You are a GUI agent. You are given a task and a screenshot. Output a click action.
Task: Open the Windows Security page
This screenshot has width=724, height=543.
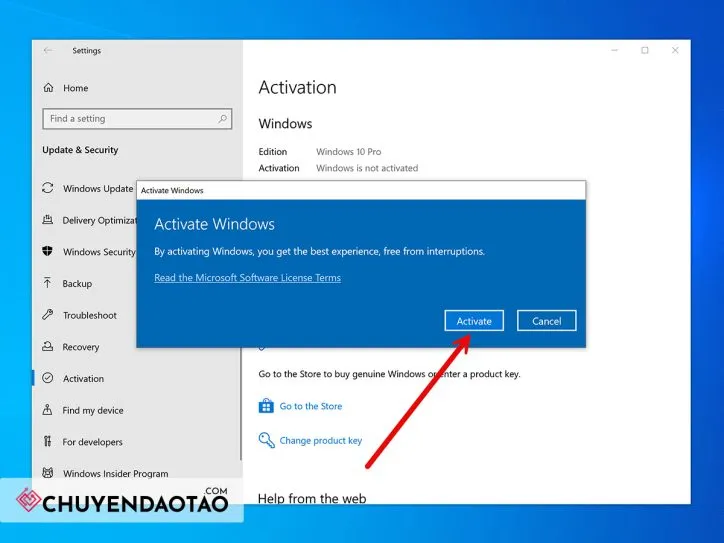pos(99,252)
